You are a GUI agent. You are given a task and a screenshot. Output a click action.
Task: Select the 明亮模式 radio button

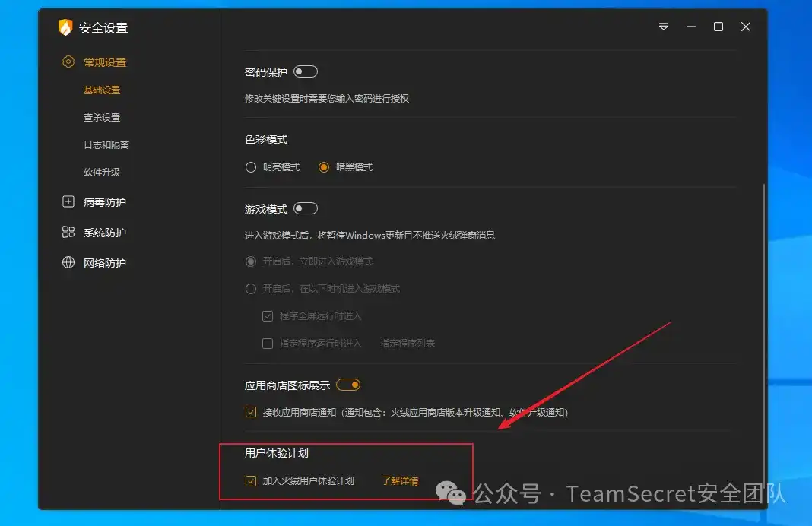click(251, 166)
